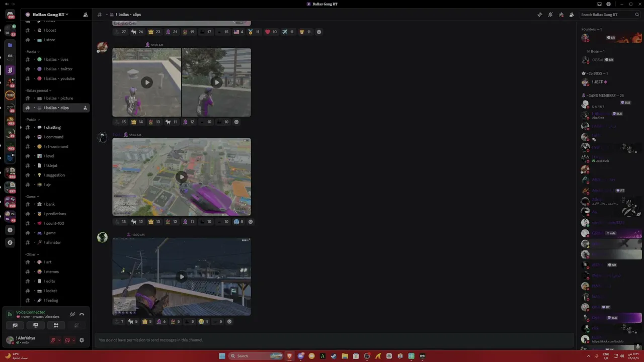Open the store channel
This screenshot has width=644, height=362.
click(56, 40)
